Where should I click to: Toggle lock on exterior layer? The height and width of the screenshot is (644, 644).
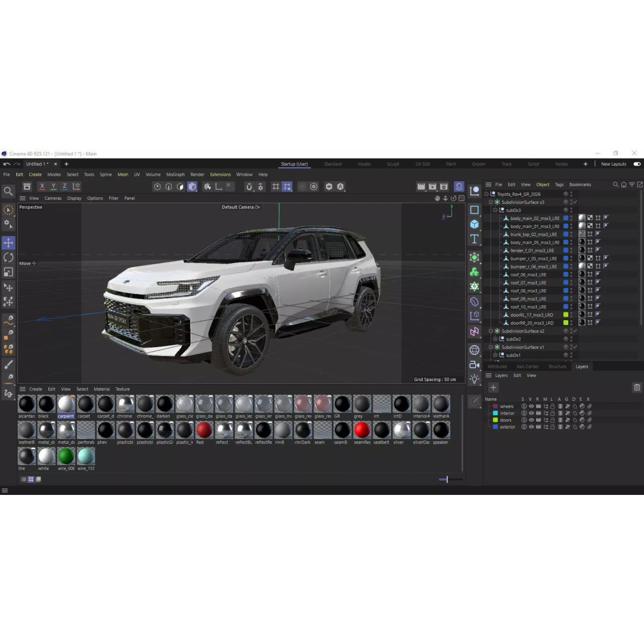click(552, 427)
